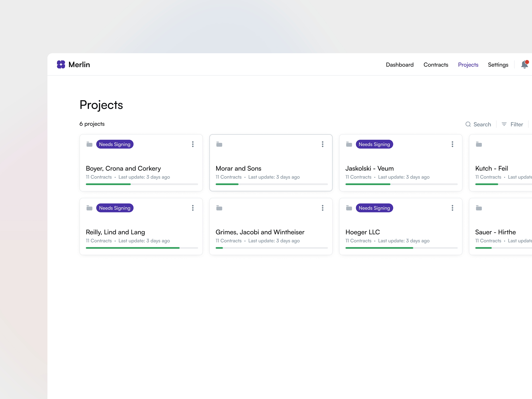Click the folder icon on Grimes, Jacobi and Wintheiser
The height and width of the screenshot is (399, 532).
[219, 208]
